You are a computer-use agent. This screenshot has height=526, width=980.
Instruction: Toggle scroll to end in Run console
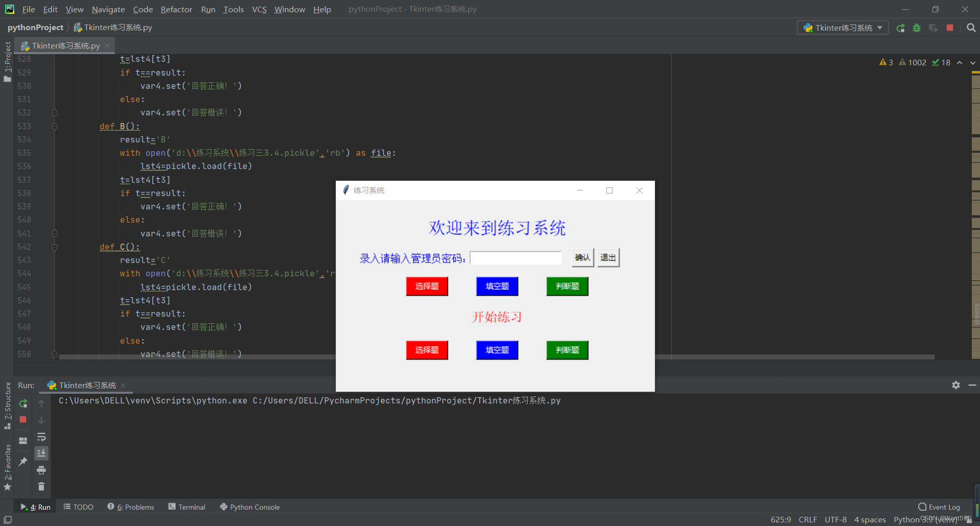pyautogui.click(x=41, y=453)
